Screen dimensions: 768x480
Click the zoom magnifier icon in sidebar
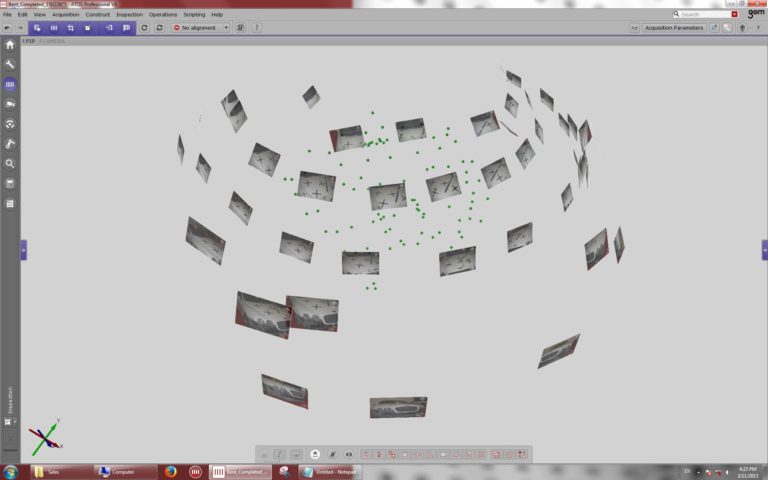point(10,163)
